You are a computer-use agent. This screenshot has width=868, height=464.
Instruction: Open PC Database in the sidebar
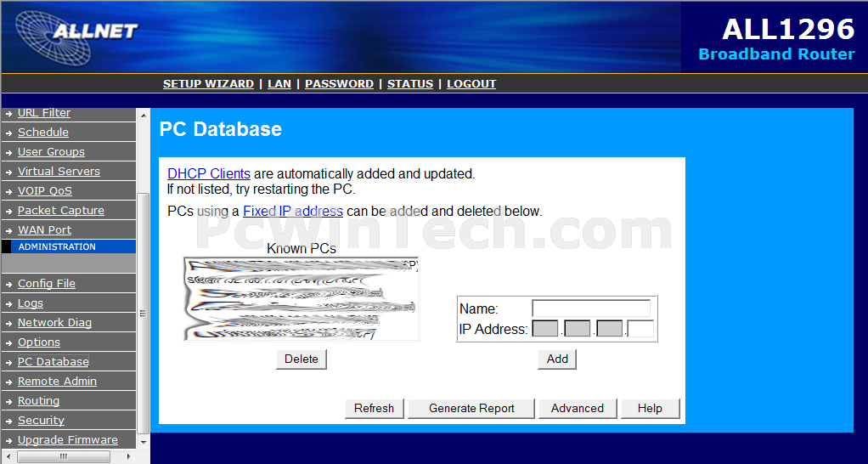point(54,361)
